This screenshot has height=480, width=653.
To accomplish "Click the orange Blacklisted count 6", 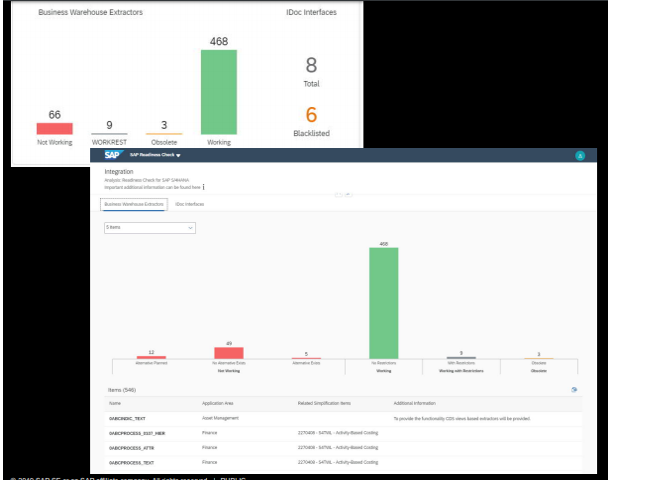I will tap(311, 115).
